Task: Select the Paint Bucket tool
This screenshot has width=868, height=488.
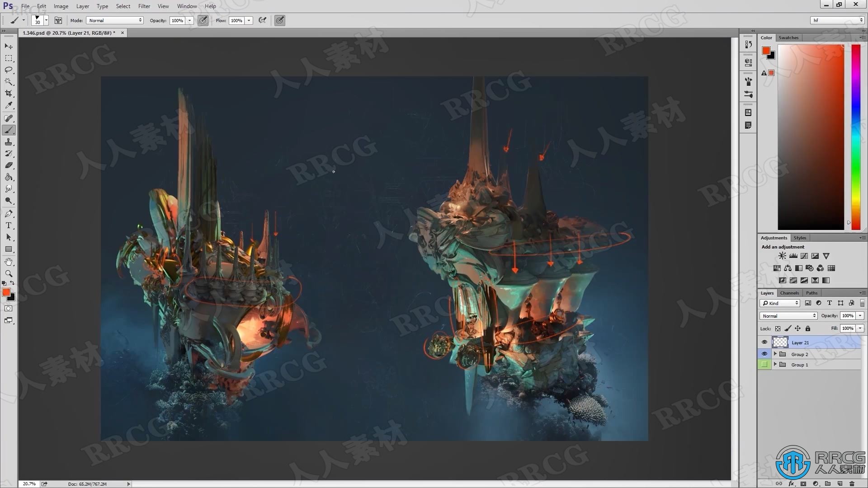Action: (9, 177)
